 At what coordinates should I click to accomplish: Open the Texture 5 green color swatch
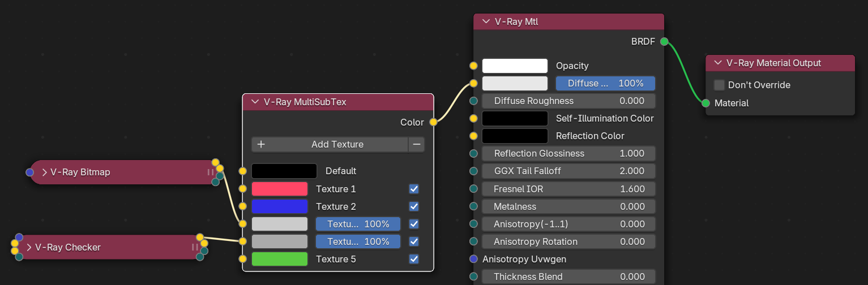(280, 259)
